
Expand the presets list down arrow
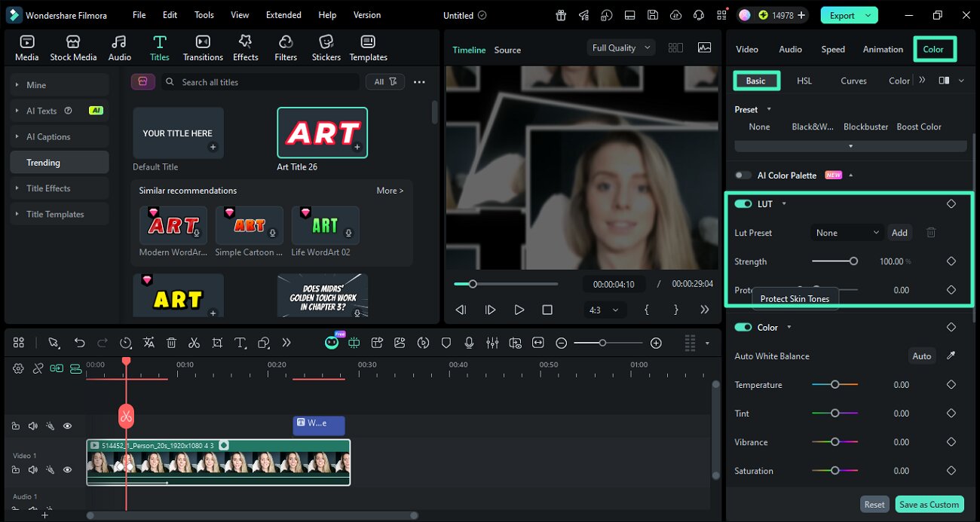(850, 146)
